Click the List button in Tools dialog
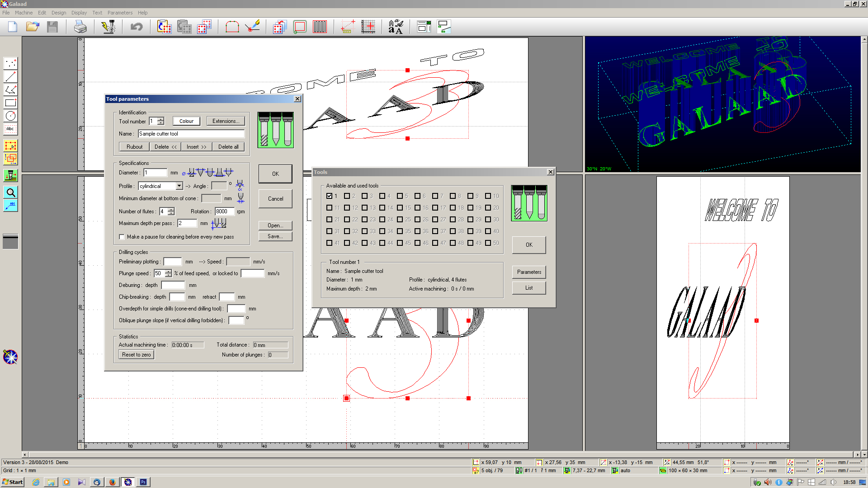Image resolution: width=868 pixels, height=488 pixels. point(529,288)
